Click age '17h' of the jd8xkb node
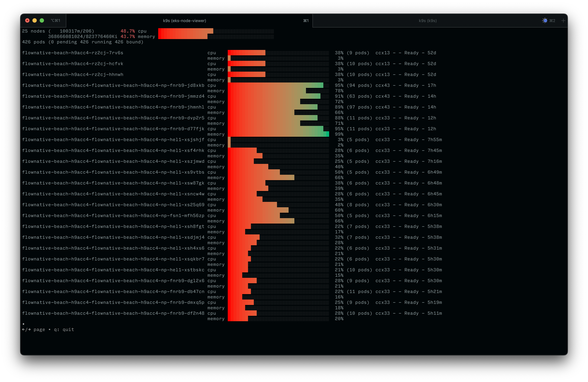588x382 pixels. pos(432,85)
